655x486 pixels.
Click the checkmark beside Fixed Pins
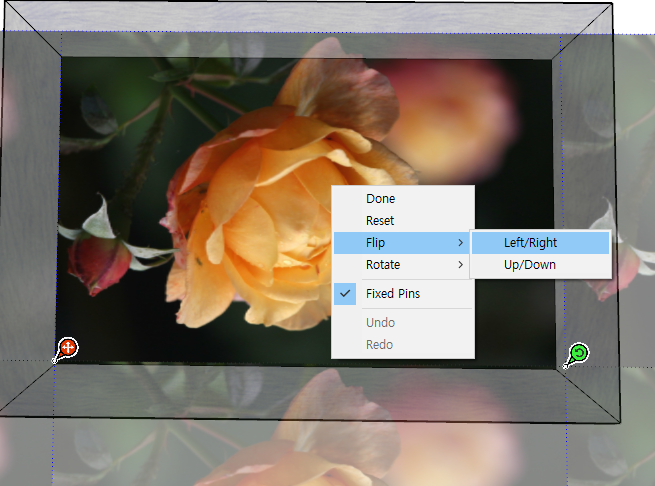pyautogui.click(x=345, y=294)
